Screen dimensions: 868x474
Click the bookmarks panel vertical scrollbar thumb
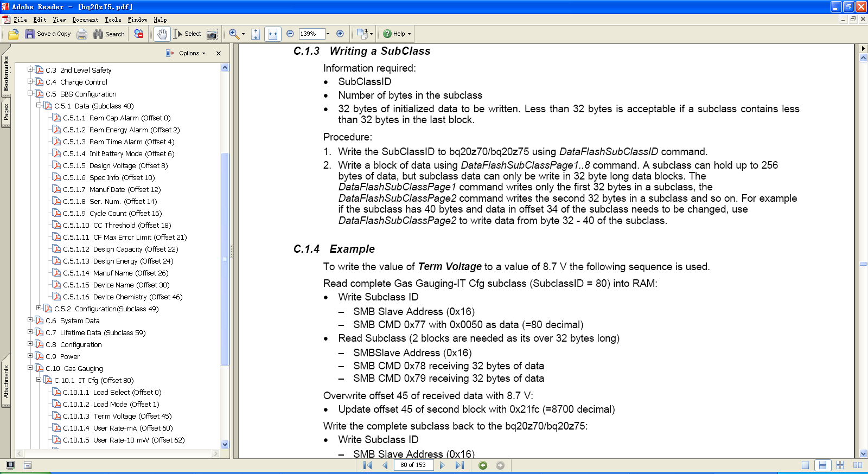tap(225, 259)
